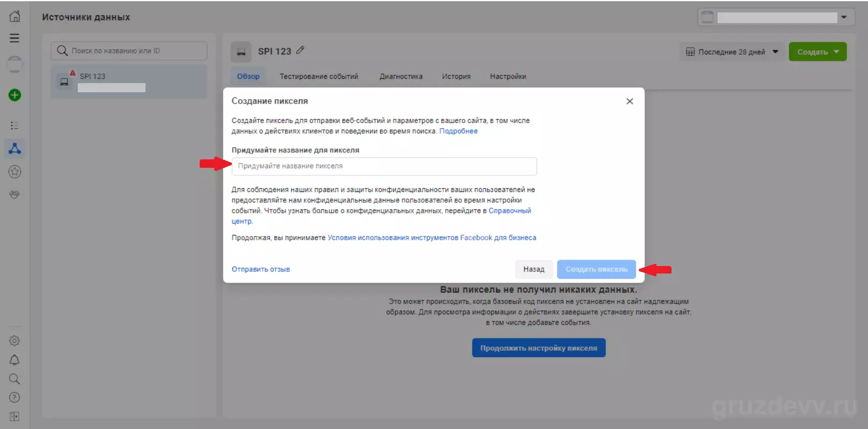Viewport: 868px width, 429px height.
Task: Open the Настройки tab
Action: click(508, 77)
